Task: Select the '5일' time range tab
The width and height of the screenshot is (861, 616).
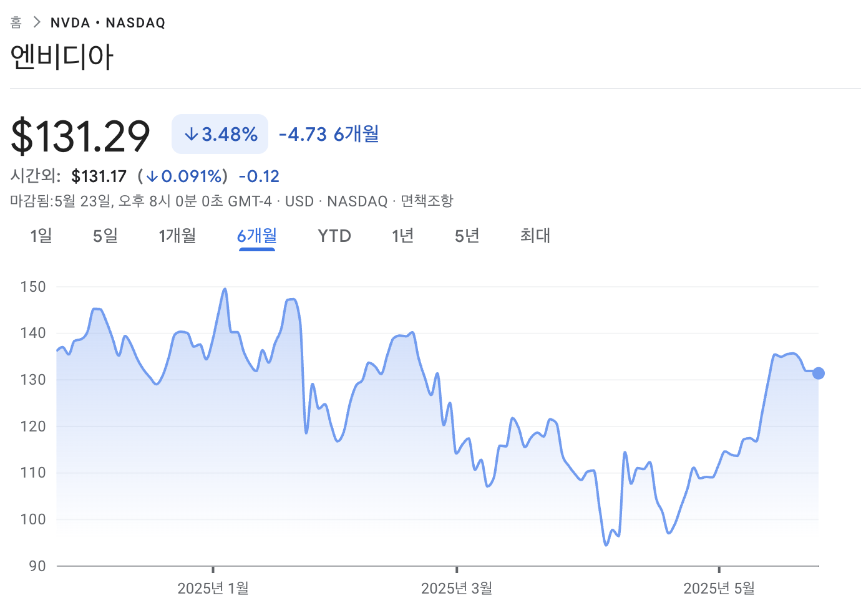Action: (x=105, y=236)
